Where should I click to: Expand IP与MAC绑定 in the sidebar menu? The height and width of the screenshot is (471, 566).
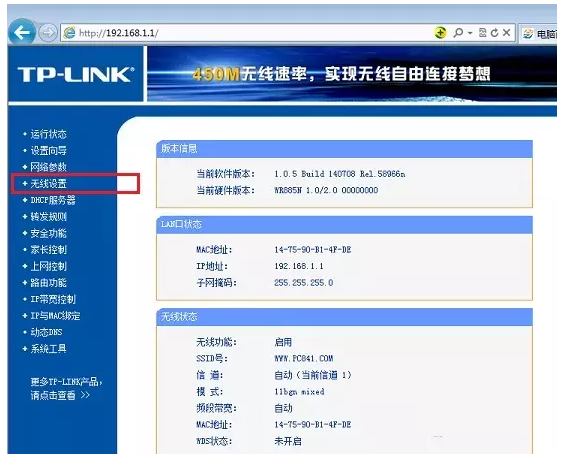[55, 316]
